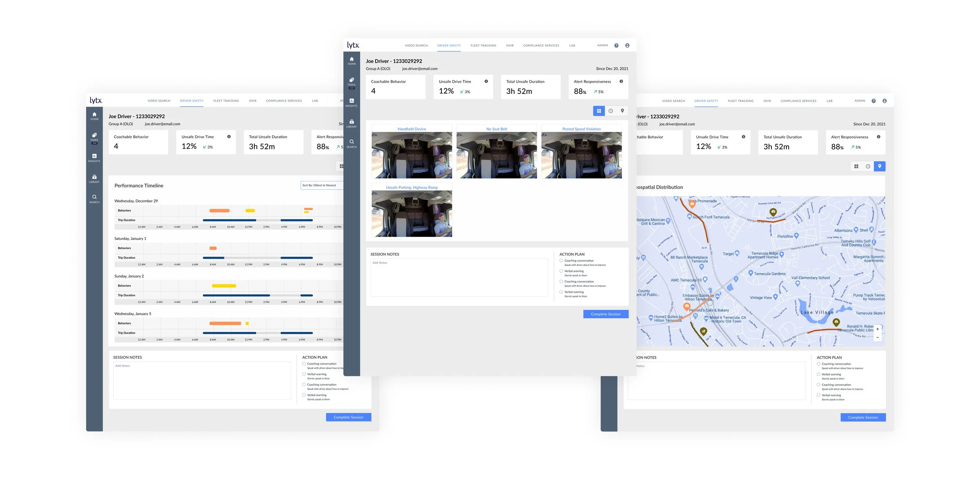Open Compliance Services tab in center window
This screenshot has width=980, height=479.
pyautogui.click(x=541, y=45)
